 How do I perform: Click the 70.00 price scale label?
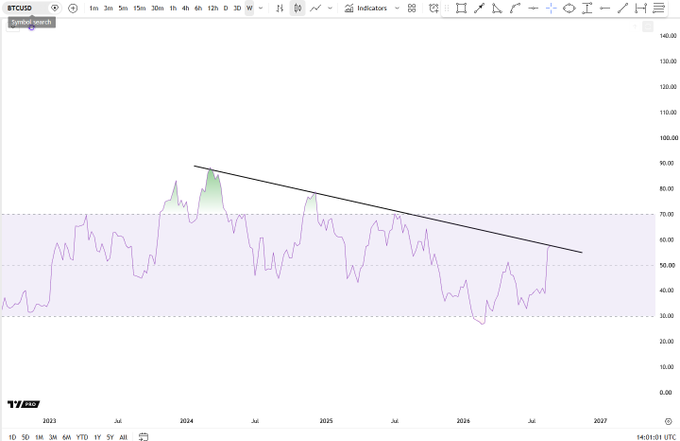pyautogui.click(x=667, y=214)
